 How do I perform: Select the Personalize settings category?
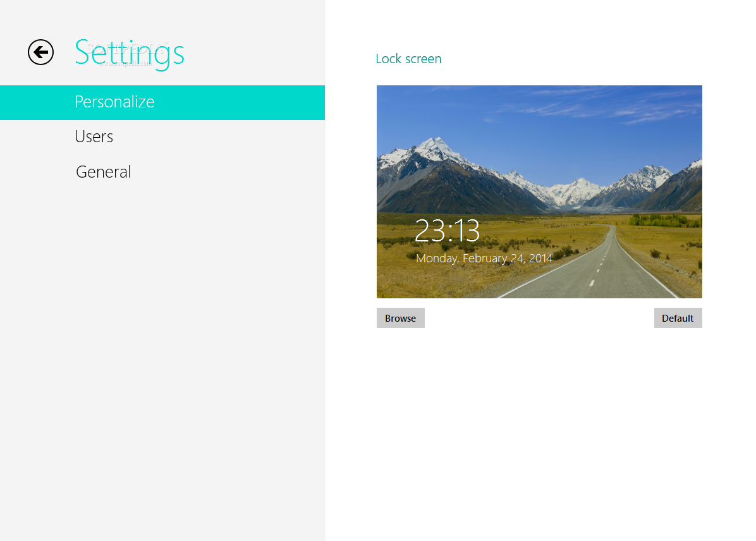(x=162, y=102)
